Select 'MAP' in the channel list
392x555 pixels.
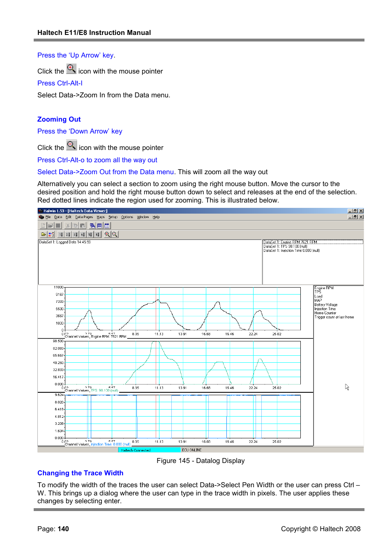(x=318, y=301)
